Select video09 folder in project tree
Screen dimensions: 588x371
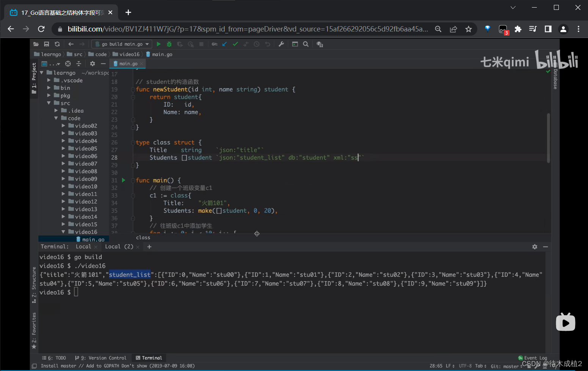tap(83, 179)
